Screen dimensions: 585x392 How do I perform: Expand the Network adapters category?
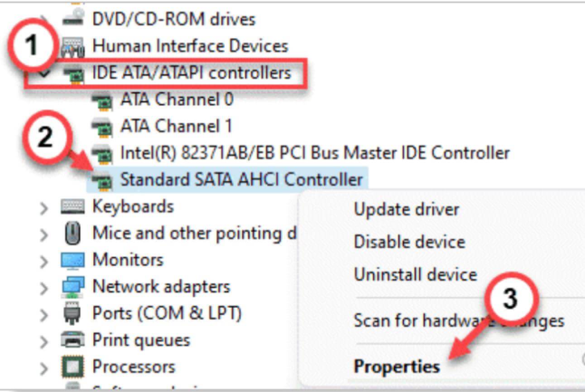[43, 286]
